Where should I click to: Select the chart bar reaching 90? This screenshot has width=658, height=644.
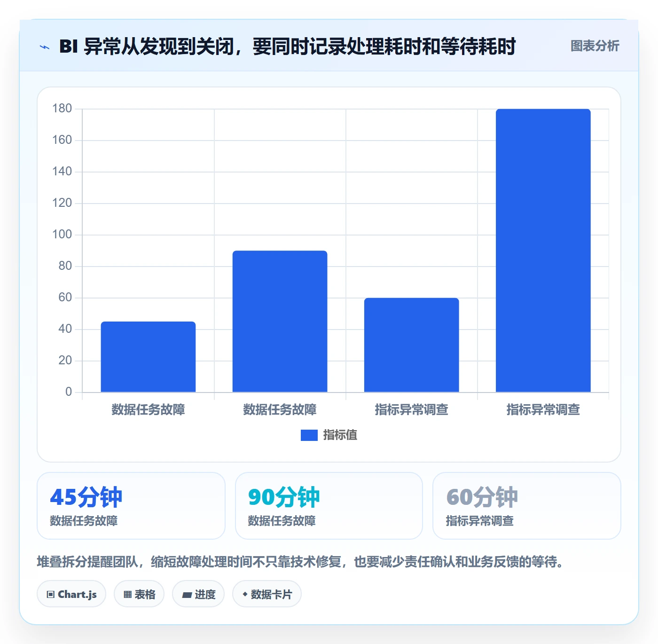tap(280, 322)
